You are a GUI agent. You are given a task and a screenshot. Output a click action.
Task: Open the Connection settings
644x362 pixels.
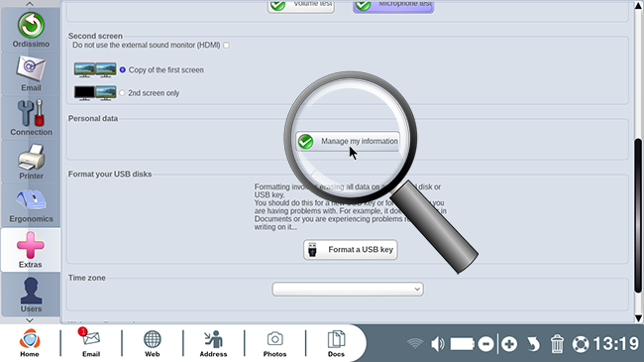[x=31, y=118]
